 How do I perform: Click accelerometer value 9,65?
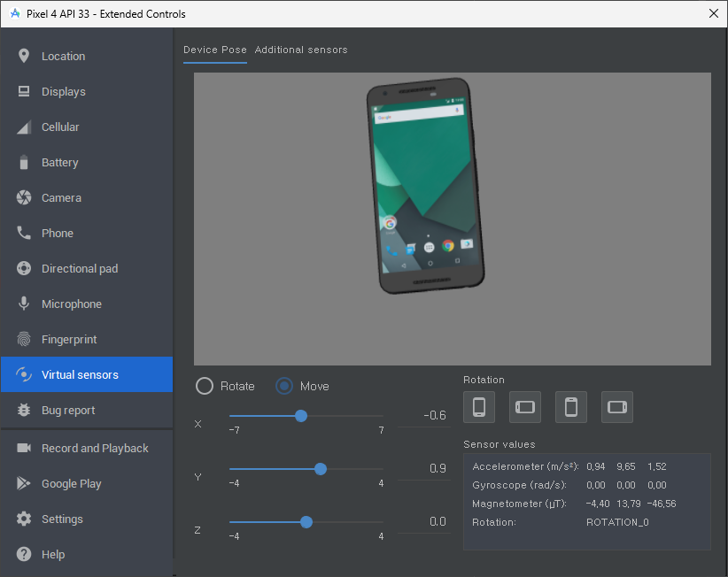[x=626, y=466]
